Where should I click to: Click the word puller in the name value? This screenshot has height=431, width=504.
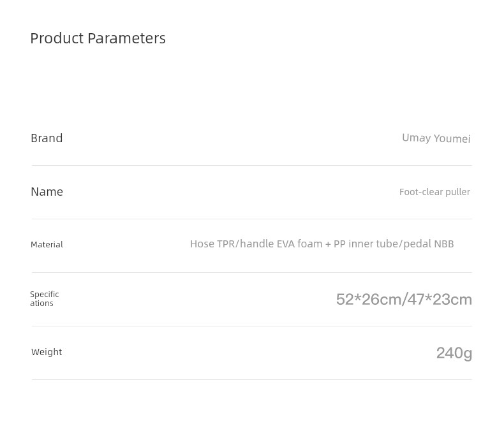click(457, 192)
